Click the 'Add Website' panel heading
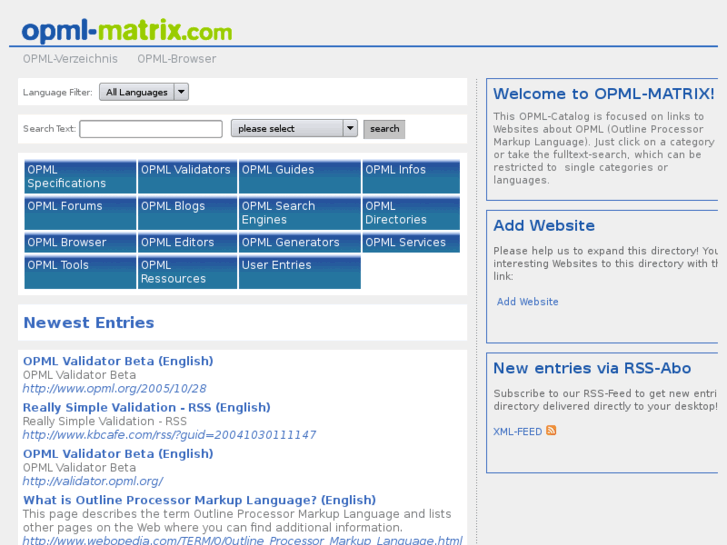This screenshot has height=545, width=727. (544, 225)
